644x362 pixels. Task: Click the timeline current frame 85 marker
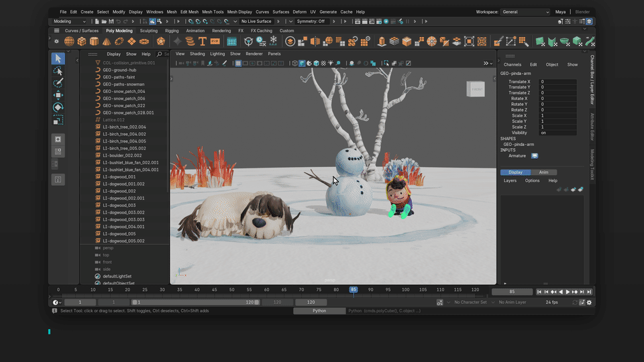(354, 290)
